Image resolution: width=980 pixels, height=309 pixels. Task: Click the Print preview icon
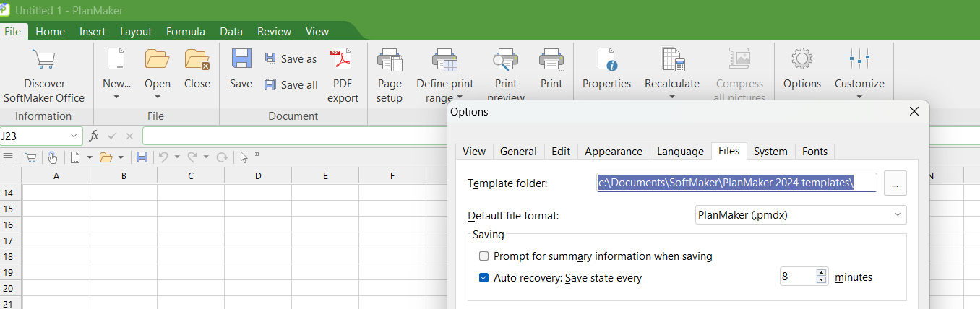point(506,59)
